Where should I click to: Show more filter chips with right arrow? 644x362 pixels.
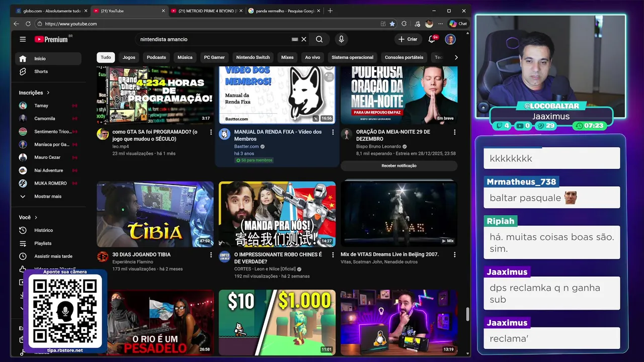click(456, 57)
